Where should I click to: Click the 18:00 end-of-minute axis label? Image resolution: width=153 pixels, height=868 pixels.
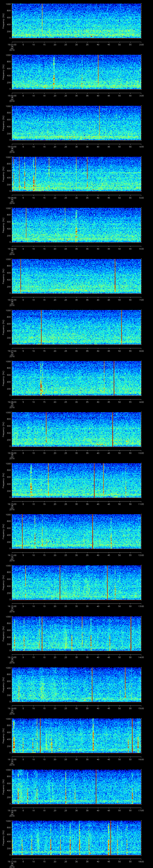pyautogui.click(x=141, y=861)
